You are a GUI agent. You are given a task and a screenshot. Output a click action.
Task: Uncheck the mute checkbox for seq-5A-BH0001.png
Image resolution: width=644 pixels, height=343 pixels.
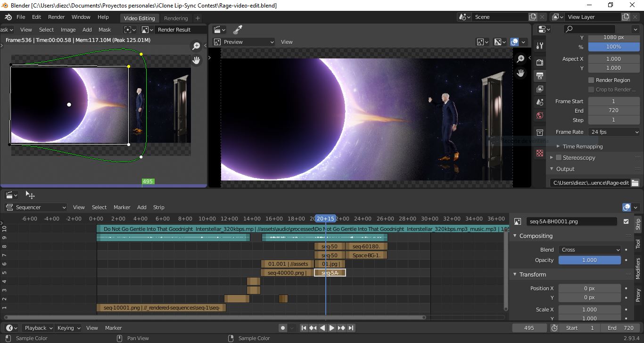pyautogui.click(x=626, y=221)
